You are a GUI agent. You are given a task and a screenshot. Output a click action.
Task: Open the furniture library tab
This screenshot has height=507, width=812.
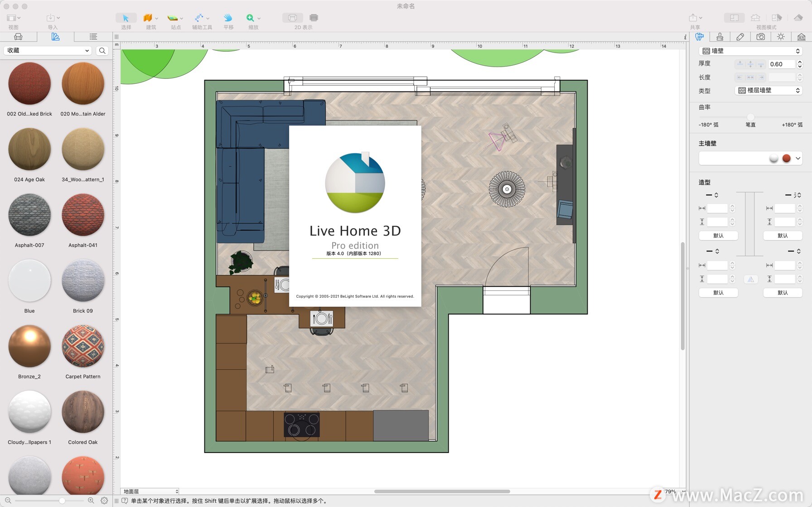coord(18,37)
